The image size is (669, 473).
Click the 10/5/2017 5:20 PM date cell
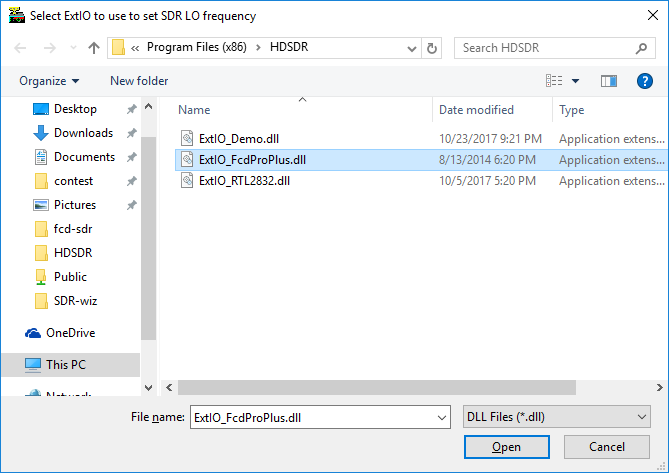click(487, 180)
